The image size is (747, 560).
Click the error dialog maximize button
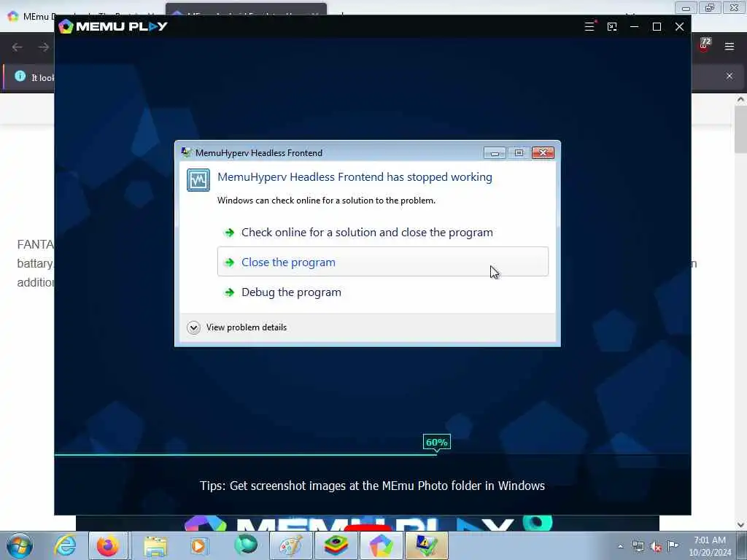[x=519, y=152]
